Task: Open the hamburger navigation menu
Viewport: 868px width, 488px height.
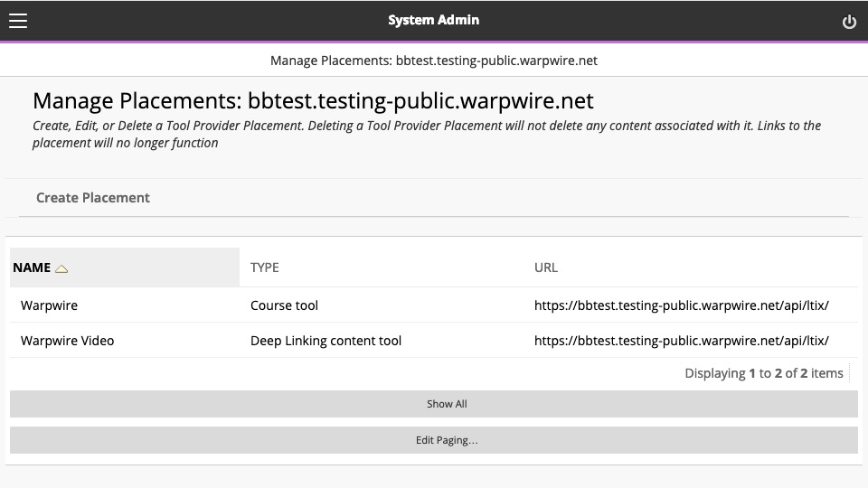Action: pos(18,21)
